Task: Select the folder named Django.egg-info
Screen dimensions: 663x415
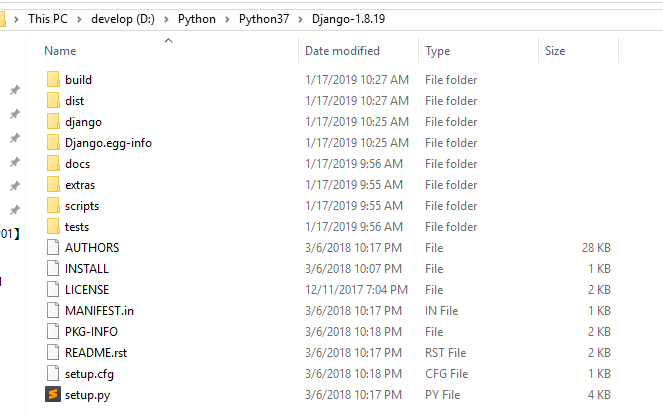Action: (108, 143)
